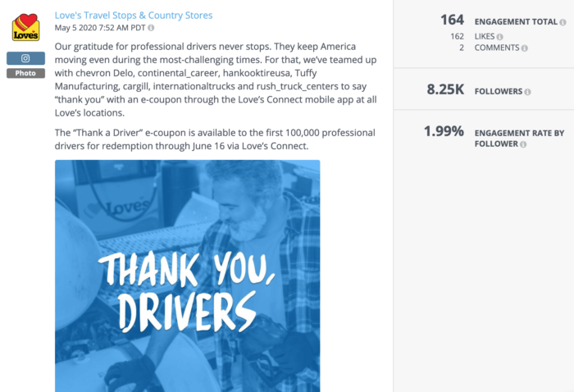Click info icon beside post timestamp
This screenshot has width=574, height=392.
coord(151,28)
